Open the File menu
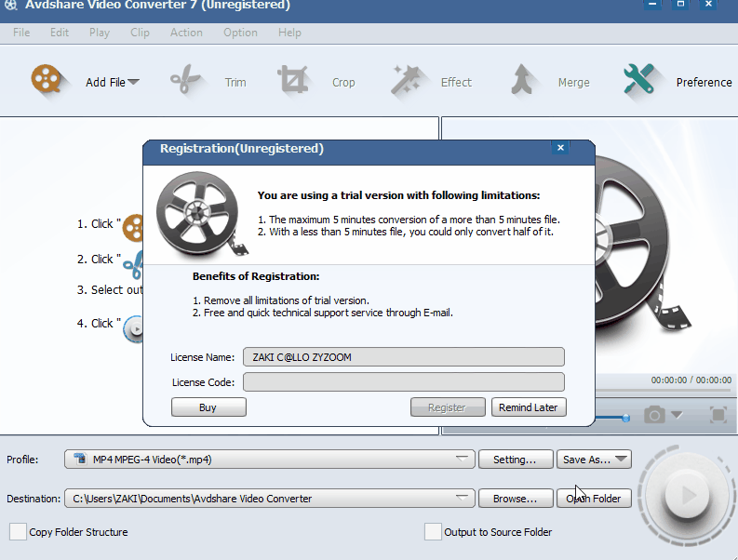This screenshot has height=560, width=738. coord(21,33)
